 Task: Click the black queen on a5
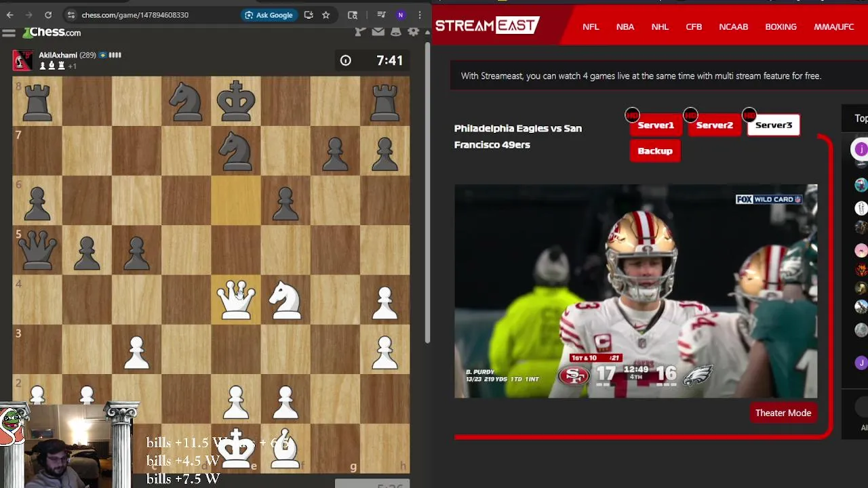tap(37, 250)
